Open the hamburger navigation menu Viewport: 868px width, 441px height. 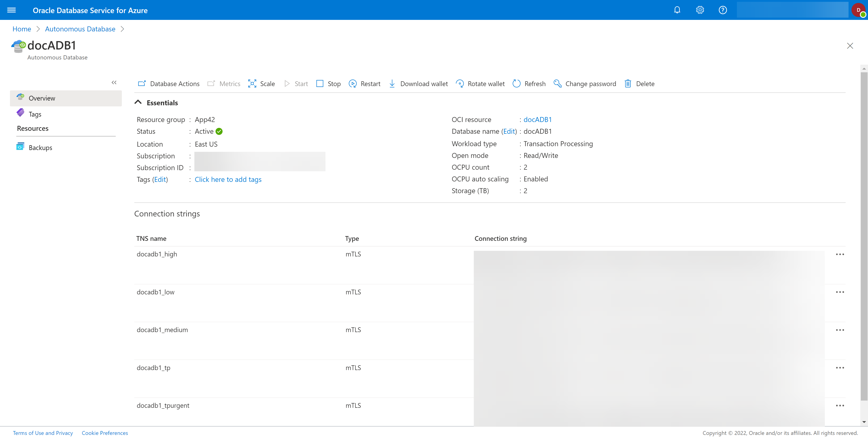tap(12, 10)
